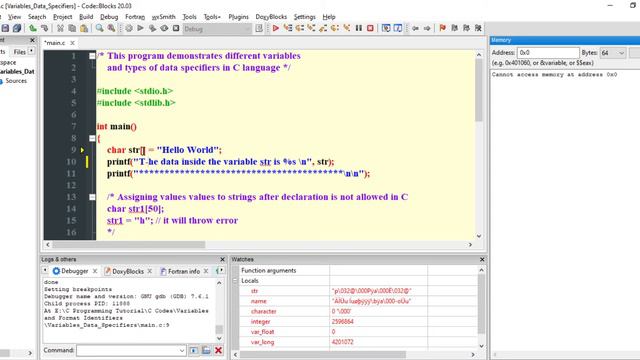Click the debugger Command input field

131,350
